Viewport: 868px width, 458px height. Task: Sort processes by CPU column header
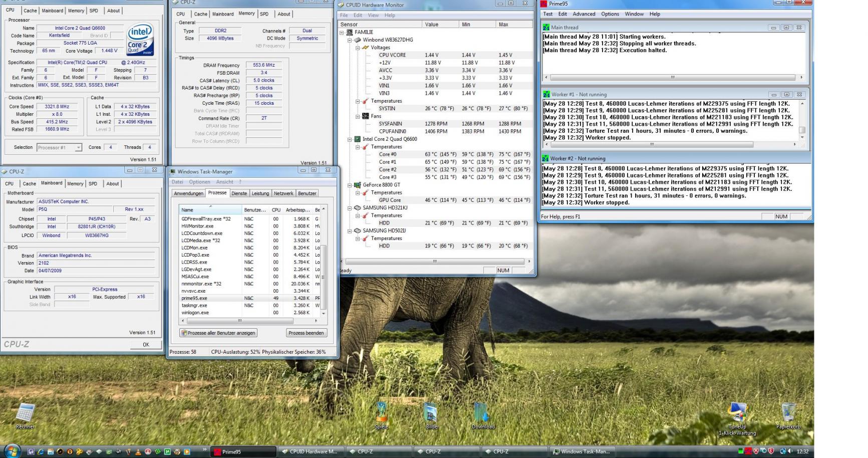pyautogui.click(x=276, y=210)
